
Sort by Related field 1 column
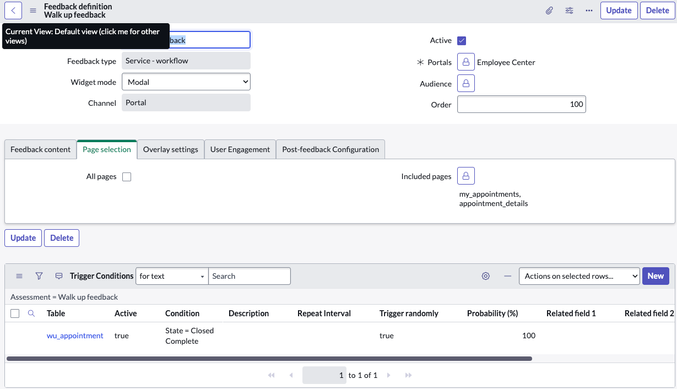pos(571,313)
